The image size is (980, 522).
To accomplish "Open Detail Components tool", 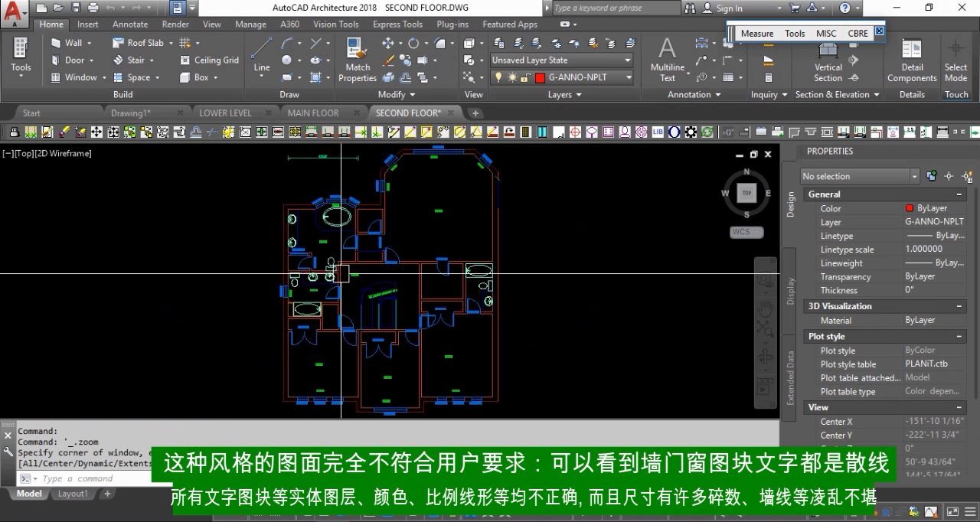I will tap(912, 60).
